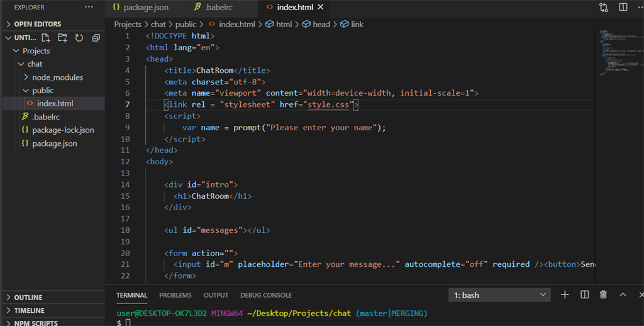The image size is (644, 326).
Task: Open Changes compare icon in editor toolbar
Action: click(x=604, y=8)
